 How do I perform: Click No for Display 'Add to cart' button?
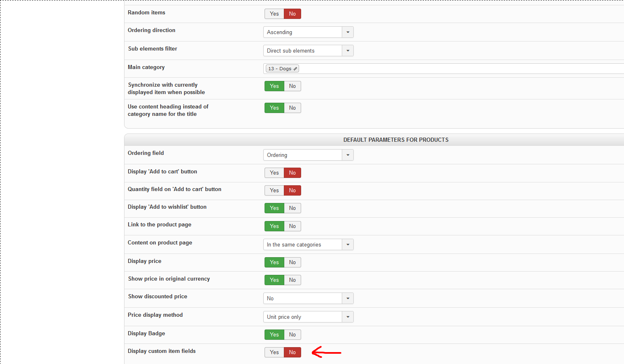pyautogui.click(x=292, y=173)
